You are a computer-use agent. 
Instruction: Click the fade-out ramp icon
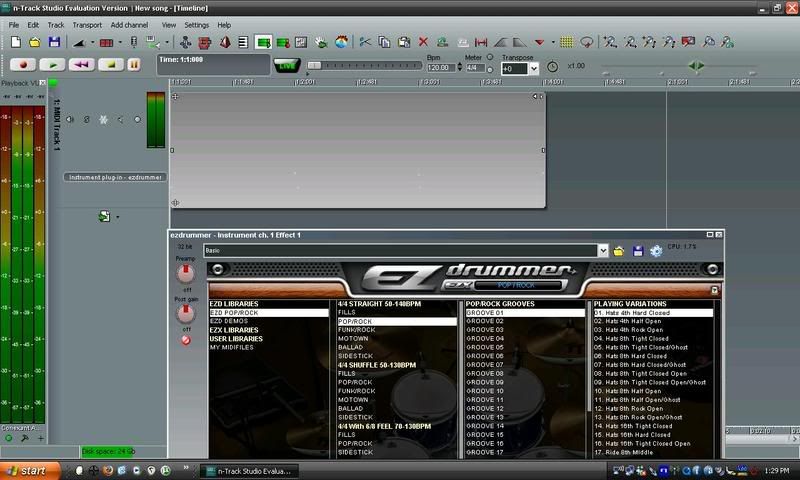coord(519,42)
